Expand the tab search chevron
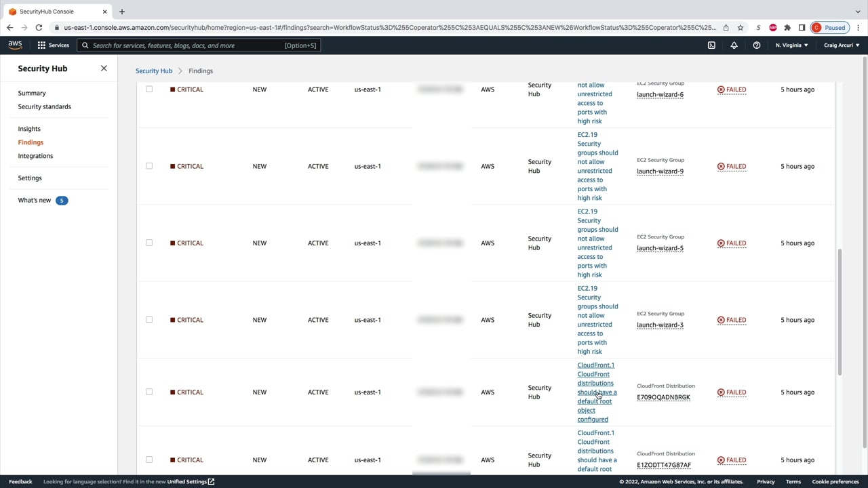Image resolution: width=868 pixels, height=488 pixels. [858, 12]
